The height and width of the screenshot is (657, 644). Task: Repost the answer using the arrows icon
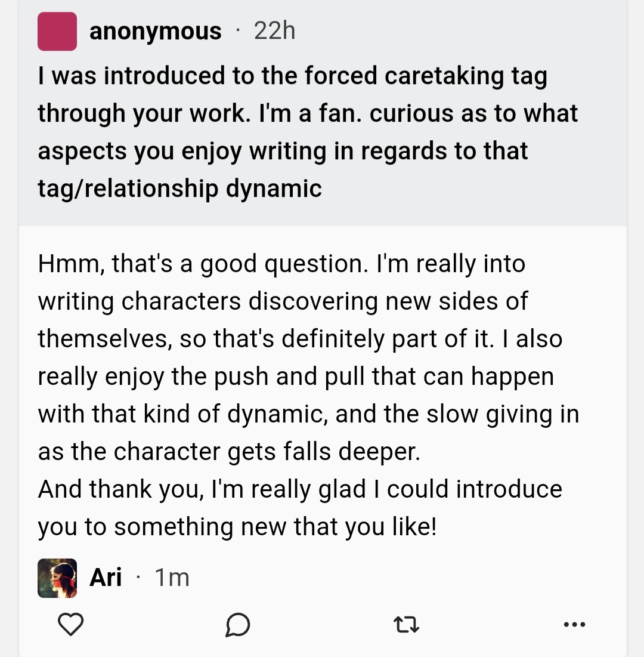[x=407, y=625]
